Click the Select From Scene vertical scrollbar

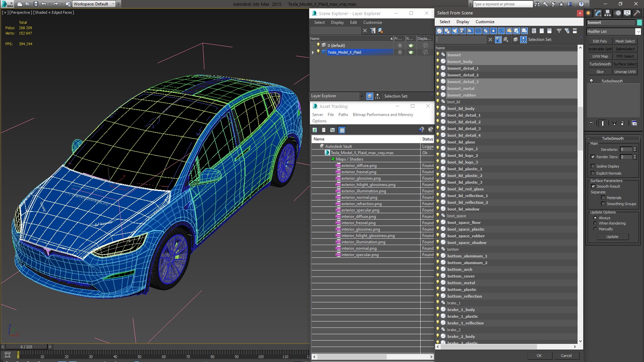(x=580, y=129)
